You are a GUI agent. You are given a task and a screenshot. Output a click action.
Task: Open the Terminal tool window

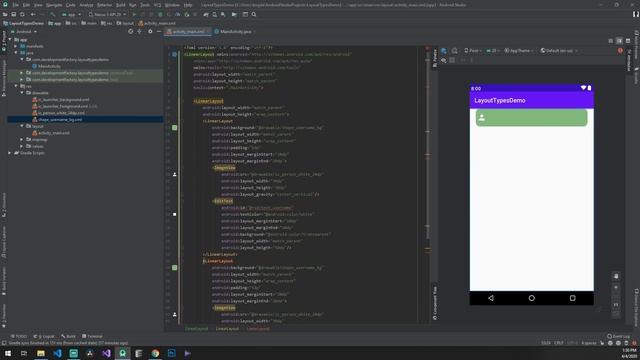(92, 336)
